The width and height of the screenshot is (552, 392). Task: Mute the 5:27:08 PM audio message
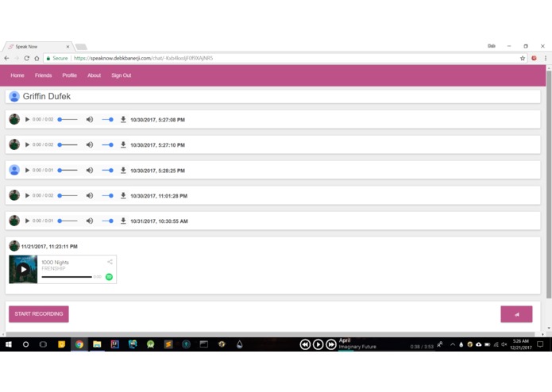(x=90, y=120)
